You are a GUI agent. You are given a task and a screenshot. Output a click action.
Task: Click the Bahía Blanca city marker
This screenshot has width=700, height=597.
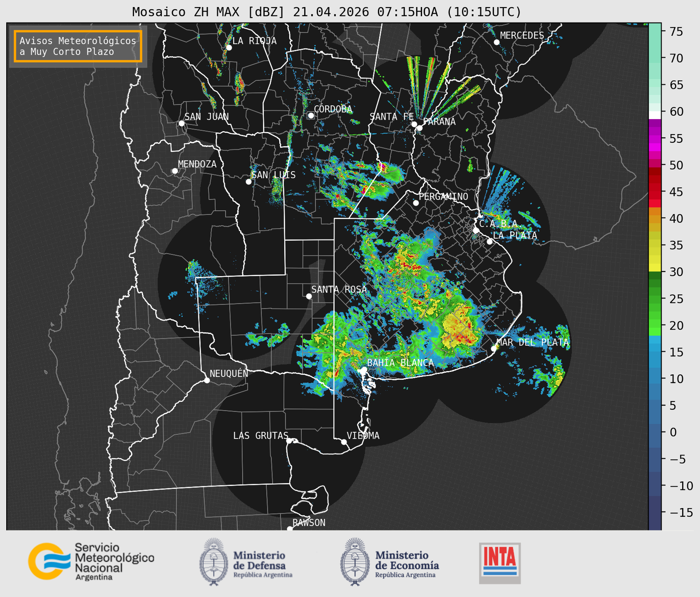(x=364, y=369)
